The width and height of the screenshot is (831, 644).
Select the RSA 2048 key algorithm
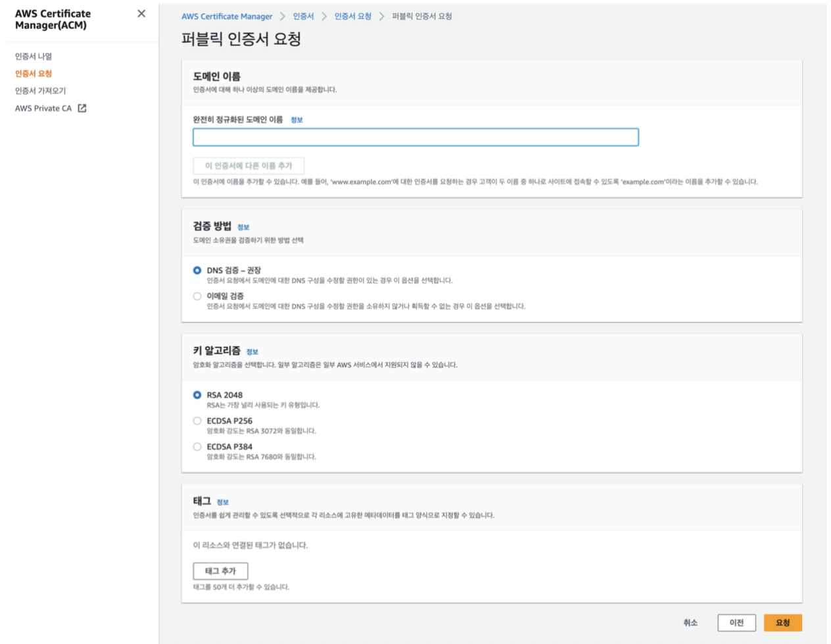tap(197, 395)
